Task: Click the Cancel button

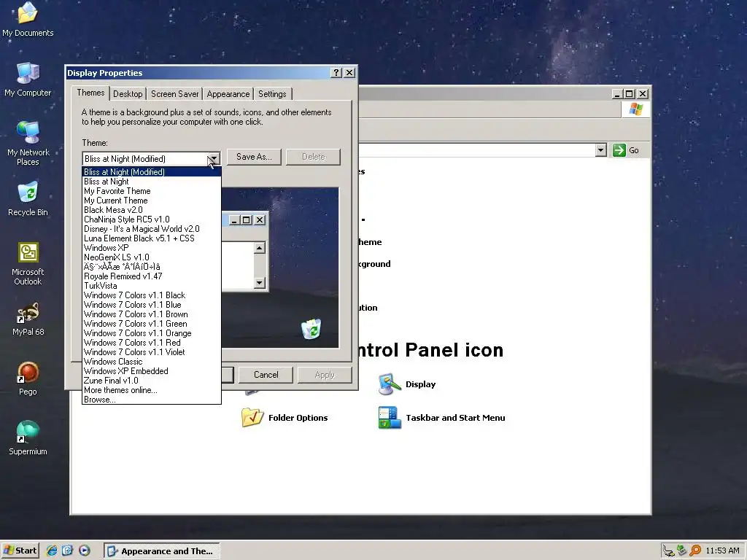Action: [x=266, y=375]
